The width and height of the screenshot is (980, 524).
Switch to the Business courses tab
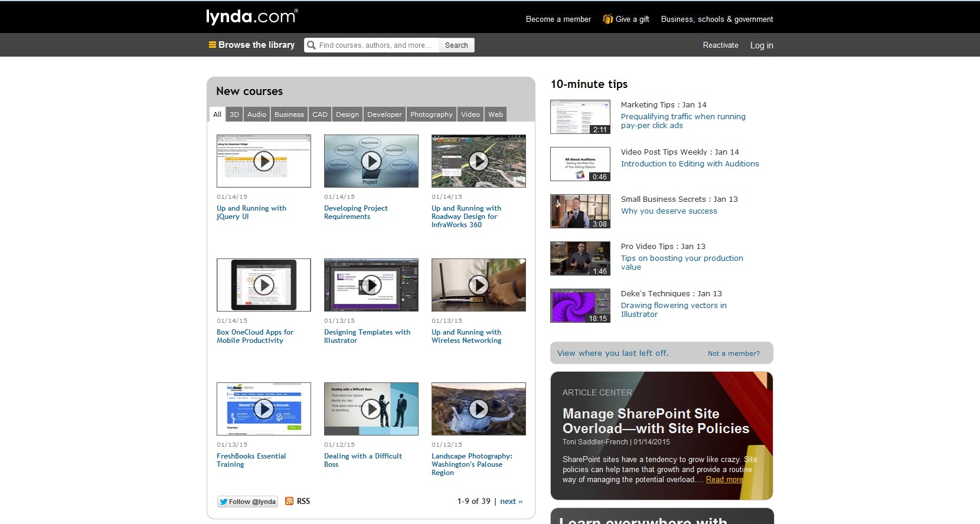289,114
